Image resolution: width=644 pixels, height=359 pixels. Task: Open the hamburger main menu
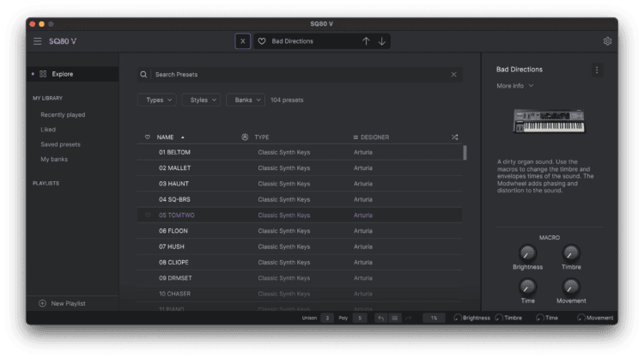[x=38, y=41]
